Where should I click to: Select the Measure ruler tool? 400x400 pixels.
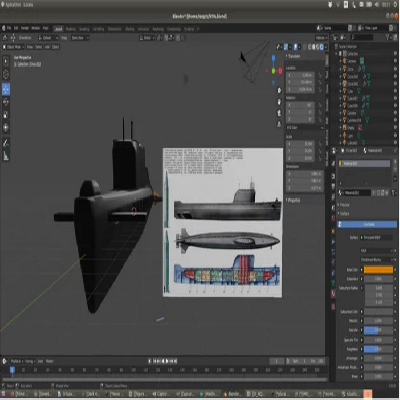[x=6, y=156]
